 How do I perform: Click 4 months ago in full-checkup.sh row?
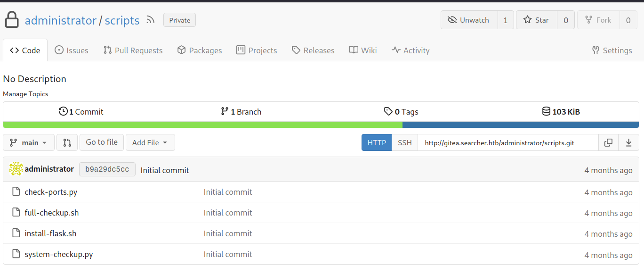(608, 213)
